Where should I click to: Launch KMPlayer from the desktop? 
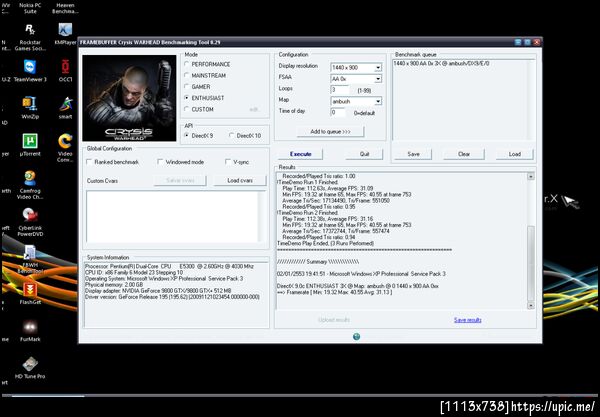(65, 34)
